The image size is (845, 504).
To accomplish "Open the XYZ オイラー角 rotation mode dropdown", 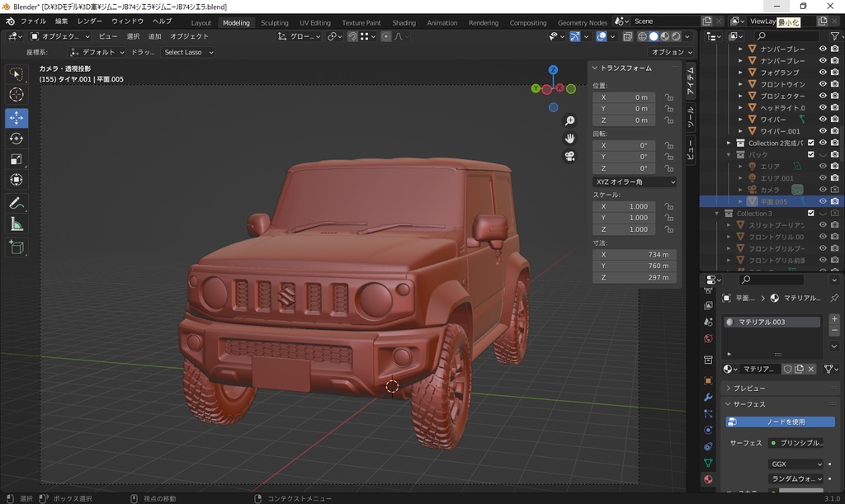I will click(635, 181).
